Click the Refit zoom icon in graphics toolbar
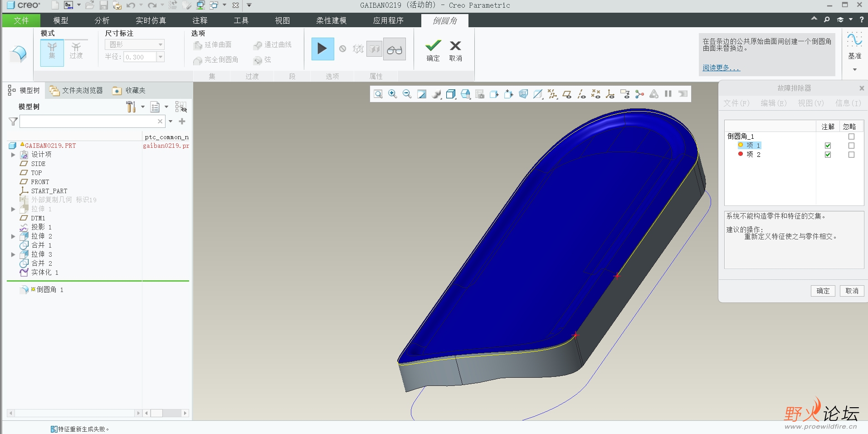The height and width of the screenshot is (434, 868). point(378,94)
